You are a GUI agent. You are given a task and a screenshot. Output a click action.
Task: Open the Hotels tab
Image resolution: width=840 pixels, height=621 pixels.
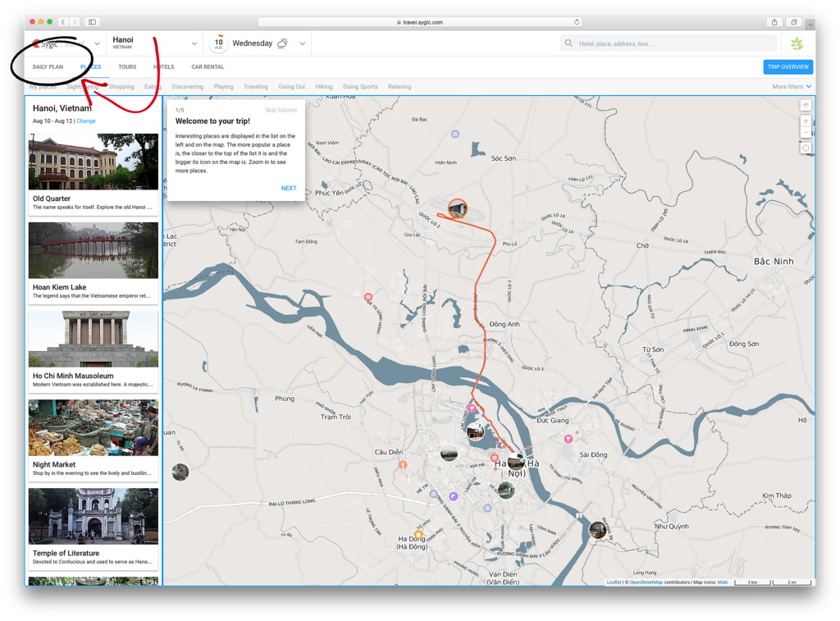pyautogui.click(x=163, y=67)
